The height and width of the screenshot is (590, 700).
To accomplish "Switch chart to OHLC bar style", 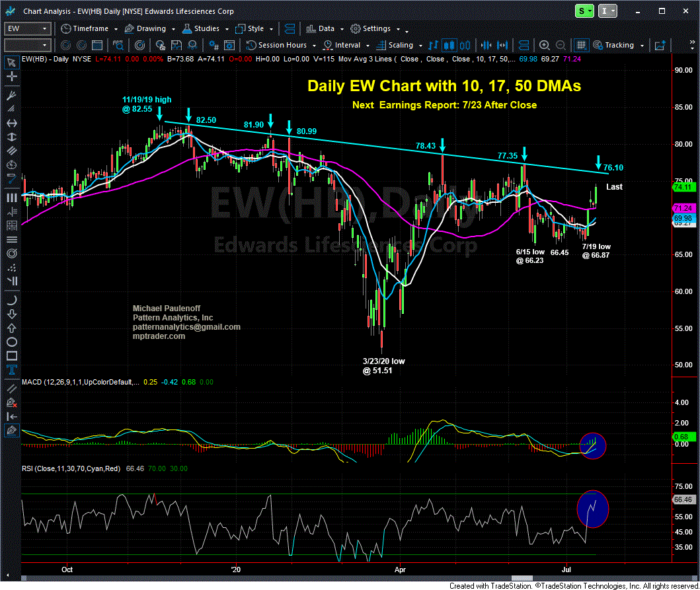I will pyautogui.click(x=433, y=45).
